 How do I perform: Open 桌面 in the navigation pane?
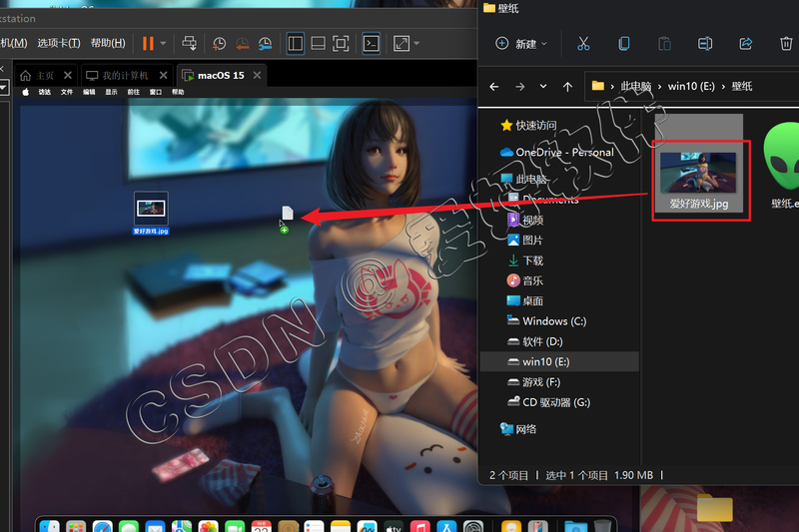(525, 300)
